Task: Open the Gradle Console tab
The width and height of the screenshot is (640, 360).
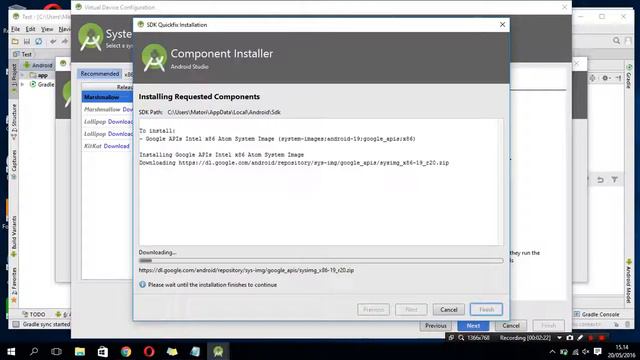Action: [597, 314]
